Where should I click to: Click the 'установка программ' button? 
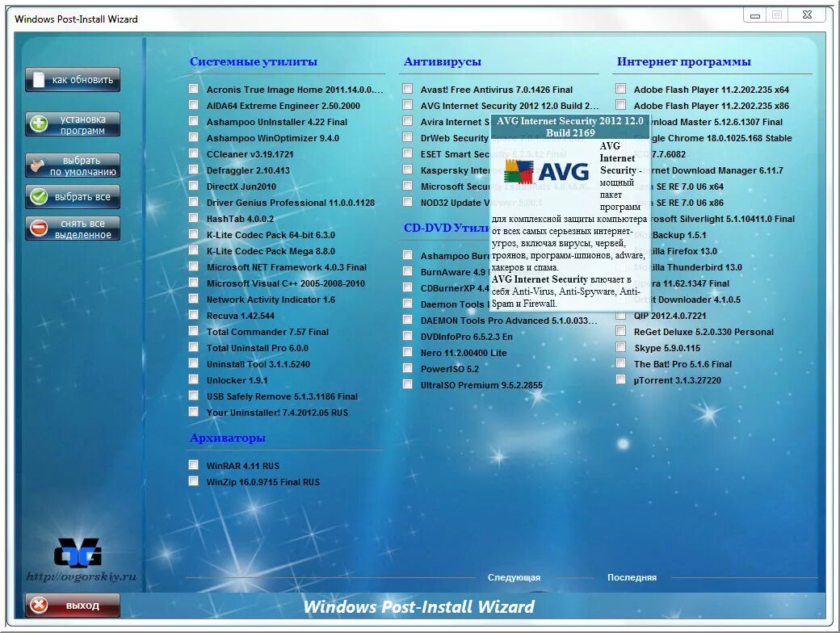click(73, 124)
